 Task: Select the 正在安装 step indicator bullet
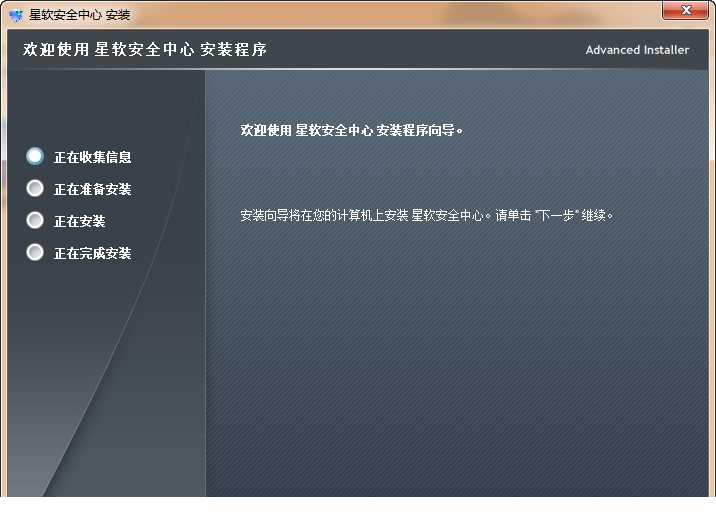point(36,220)
